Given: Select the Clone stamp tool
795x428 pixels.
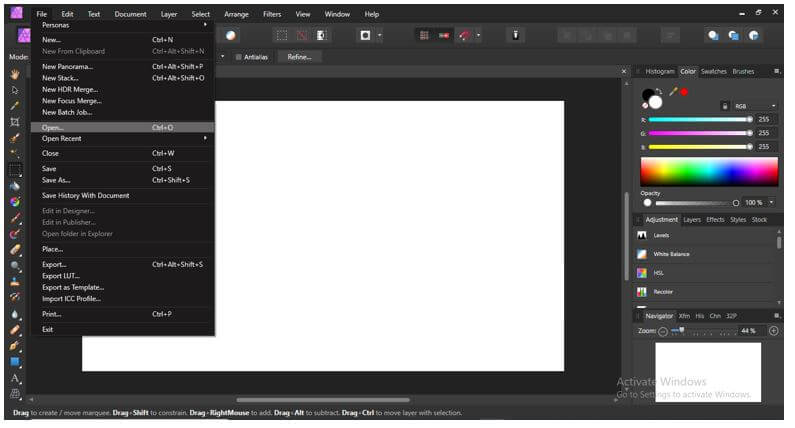Looking at the screenshot, I should click(x=15, y=281).
